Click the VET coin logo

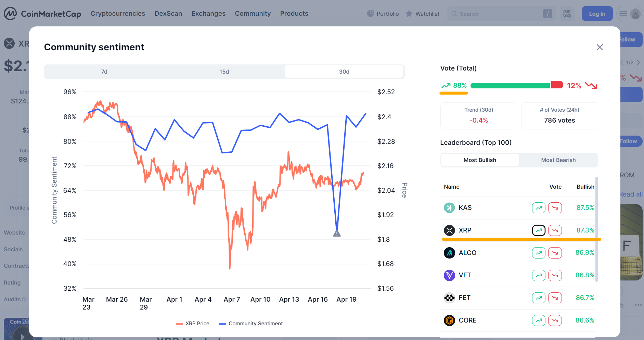tap(449, 275)
